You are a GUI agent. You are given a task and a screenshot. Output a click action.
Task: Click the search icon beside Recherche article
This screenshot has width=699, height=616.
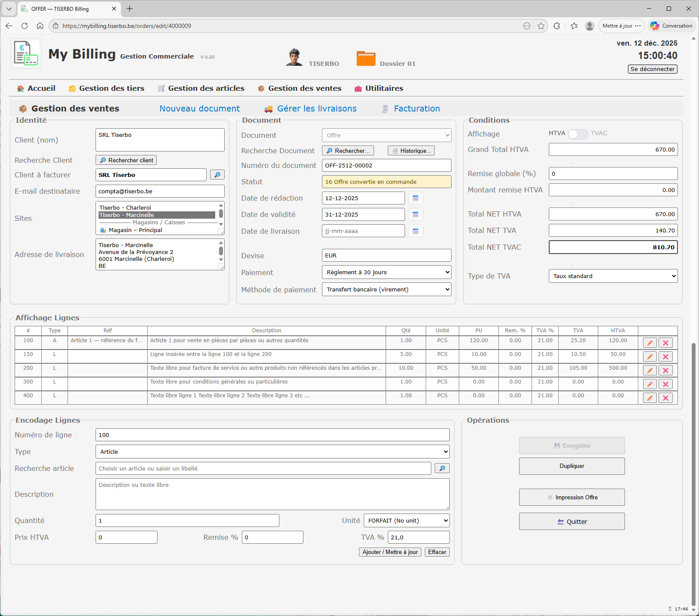[x=442, y=468]
